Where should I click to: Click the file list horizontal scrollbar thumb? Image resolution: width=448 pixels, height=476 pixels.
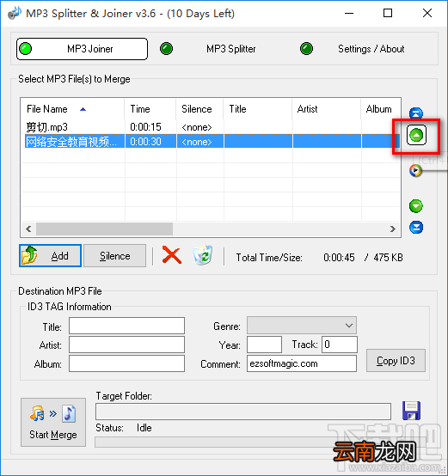tap(105, 229)
